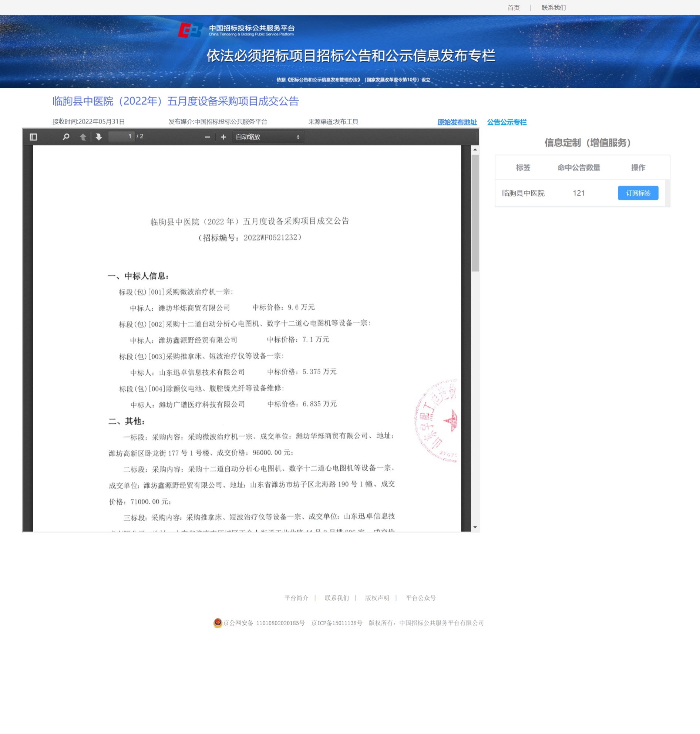The width and height of the screenshot is (700, 734).
Task: Click the 招标编号 2022WF0521232 line in PDF
Action: (x=250, y=238)
